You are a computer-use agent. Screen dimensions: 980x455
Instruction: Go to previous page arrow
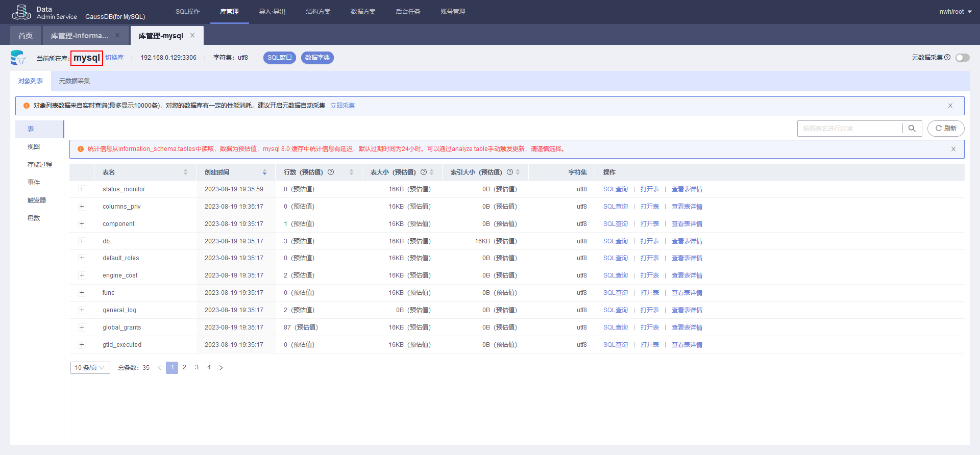click(160, 368)
